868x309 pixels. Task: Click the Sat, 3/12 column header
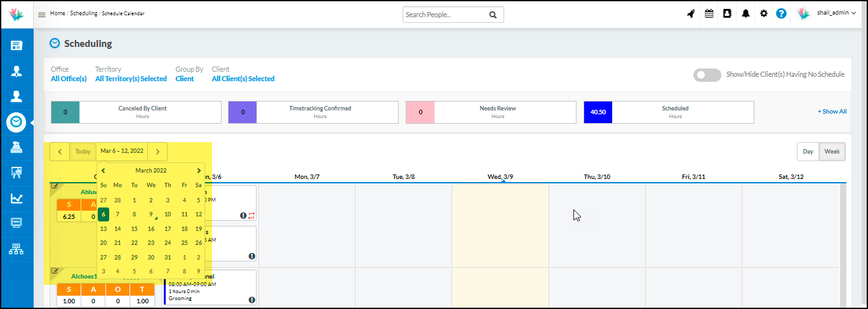pos(791,176)
